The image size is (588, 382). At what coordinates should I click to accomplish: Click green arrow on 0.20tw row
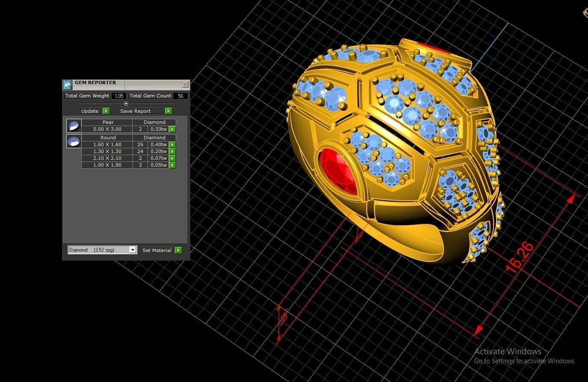pos(172,151)
